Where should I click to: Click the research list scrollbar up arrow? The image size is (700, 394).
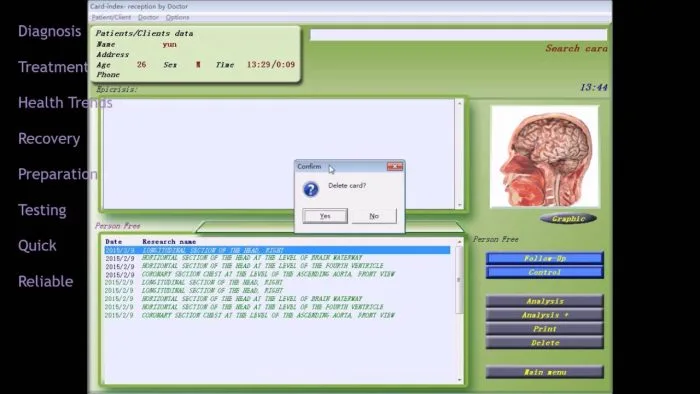[459, 241]
